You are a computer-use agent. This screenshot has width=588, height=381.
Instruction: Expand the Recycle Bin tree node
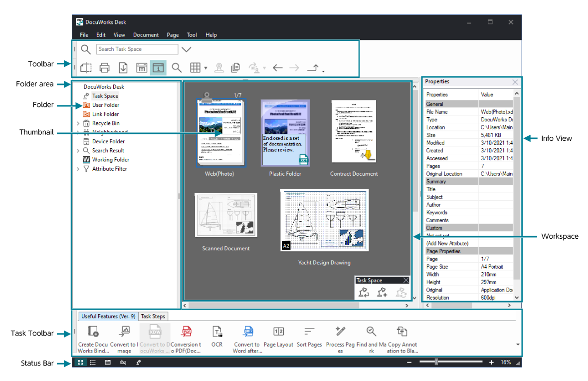pyautogui.click(x=78, y=123)
